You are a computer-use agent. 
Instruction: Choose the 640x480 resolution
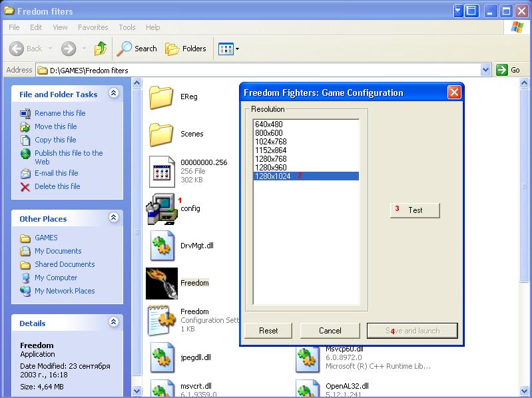pyautogui.click(x=306, y=124)
